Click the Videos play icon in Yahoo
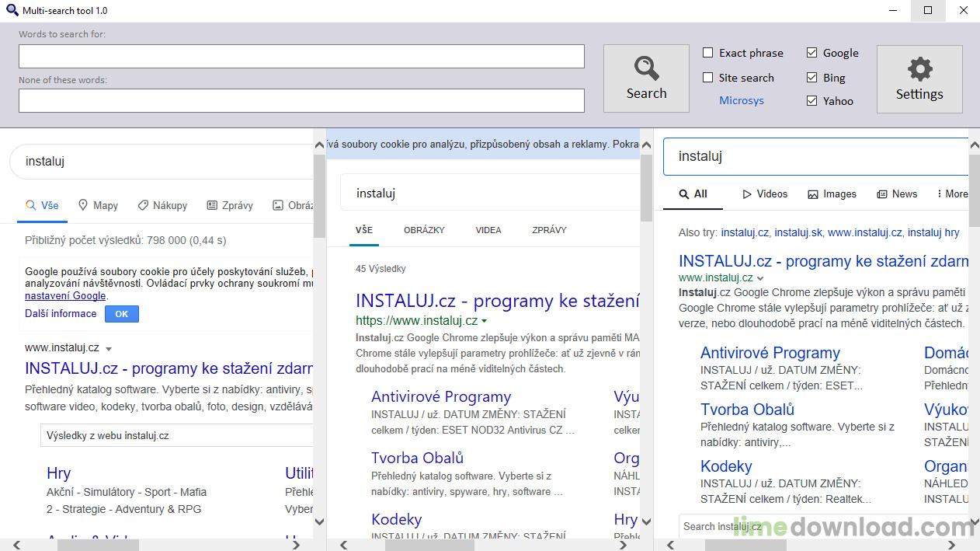The width and height of the screenshot is (980, 551). click(747, 194)
